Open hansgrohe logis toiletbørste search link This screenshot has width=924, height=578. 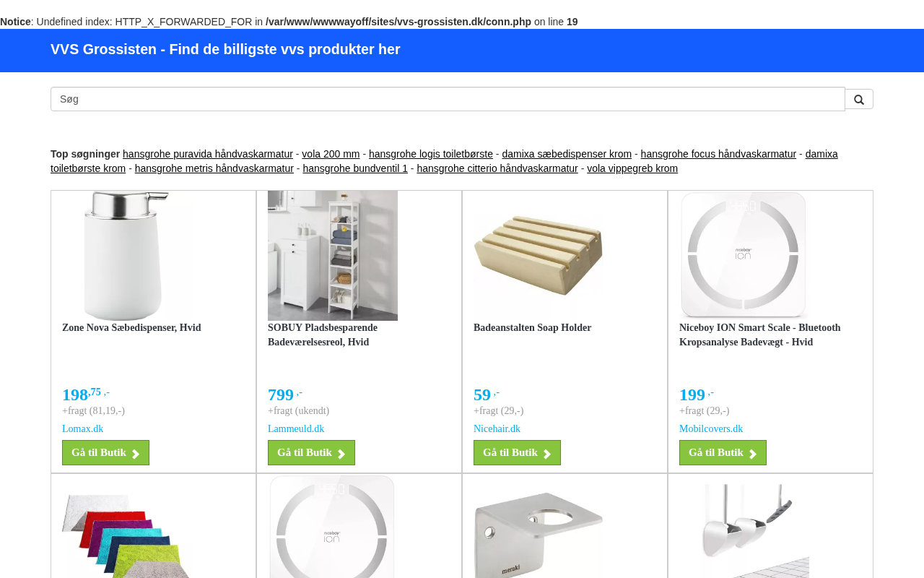tap(431, 154)
